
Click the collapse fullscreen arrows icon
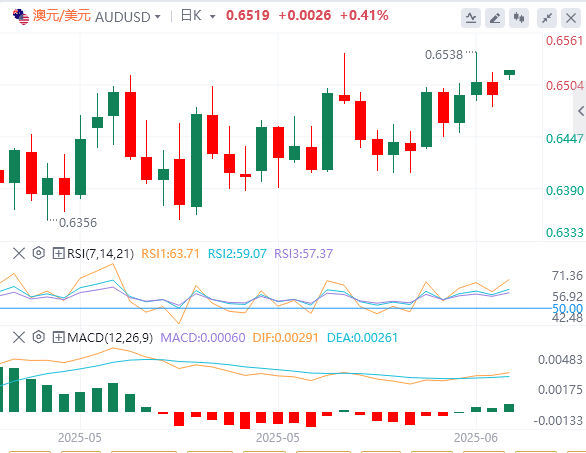[547, 18]
